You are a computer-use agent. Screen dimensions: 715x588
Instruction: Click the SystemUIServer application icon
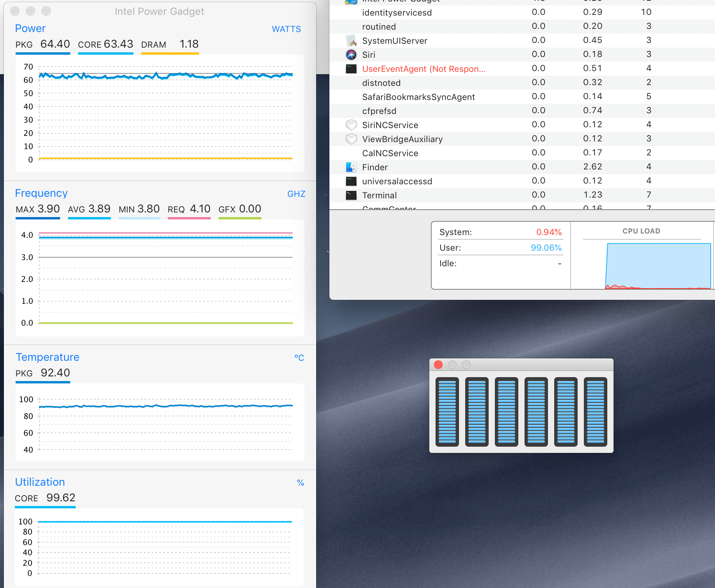(351, 41)
